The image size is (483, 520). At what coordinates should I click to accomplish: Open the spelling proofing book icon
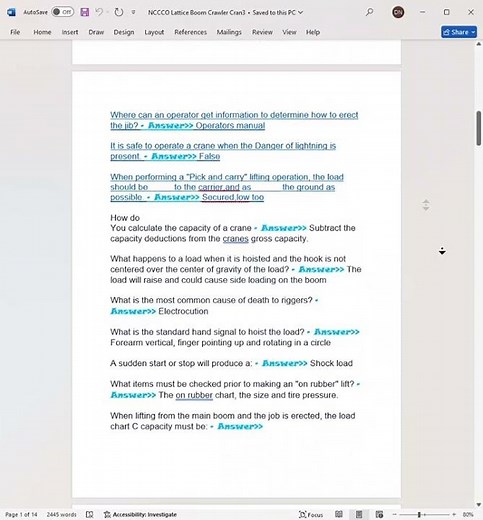(89, 514)
